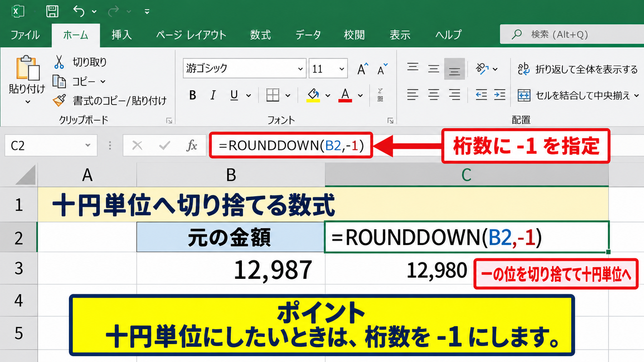Open the Quick Access Toolbar customize arrow
The width and height of the screenshot is (644, 362).
coord(147,12)
